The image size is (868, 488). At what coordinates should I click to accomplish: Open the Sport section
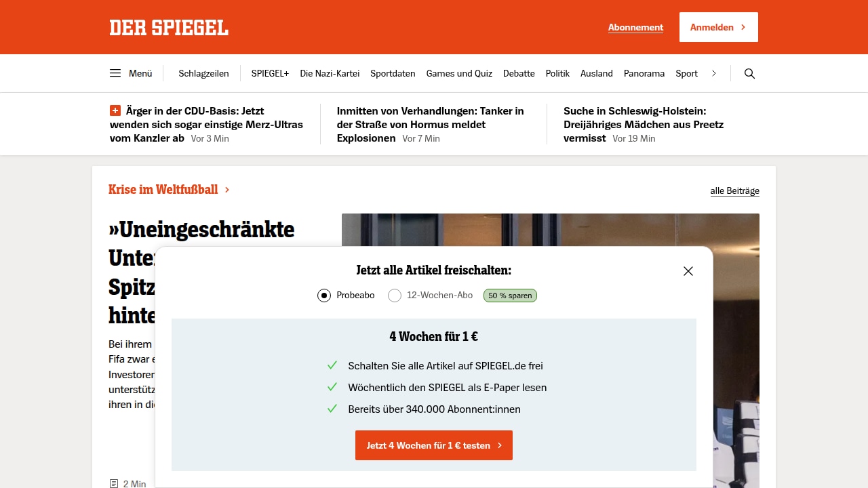click(x=686, y=73)
